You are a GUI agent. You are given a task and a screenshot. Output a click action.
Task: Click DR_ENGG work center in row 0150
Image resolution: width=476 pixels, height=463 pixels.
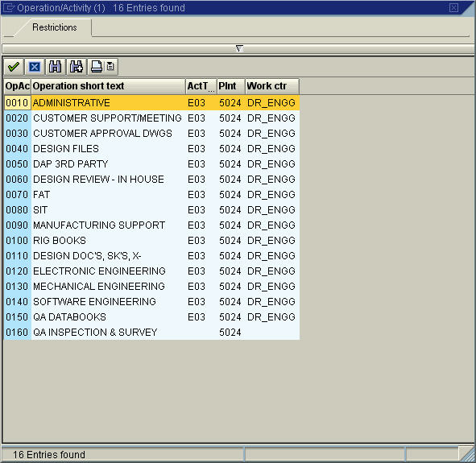(x=271, y=317)
